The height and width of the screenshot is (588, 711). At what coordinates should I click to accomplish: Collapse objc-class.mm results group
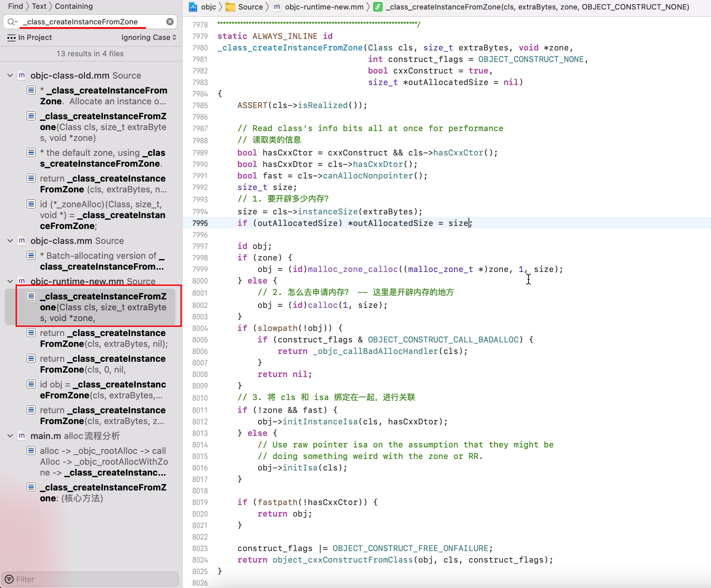pyautogui.click(x=10, y=240)
